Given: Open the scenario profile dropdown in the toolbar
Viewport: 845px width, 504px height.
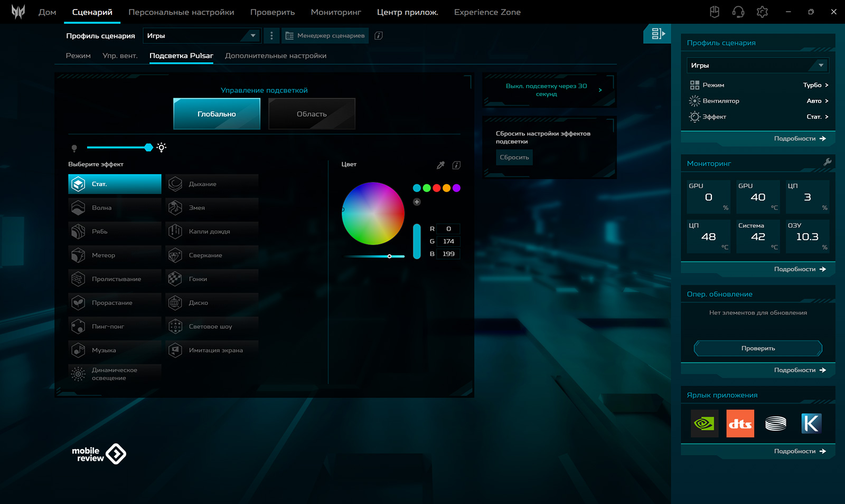Looking at the screenshot, I should [201, 36].
